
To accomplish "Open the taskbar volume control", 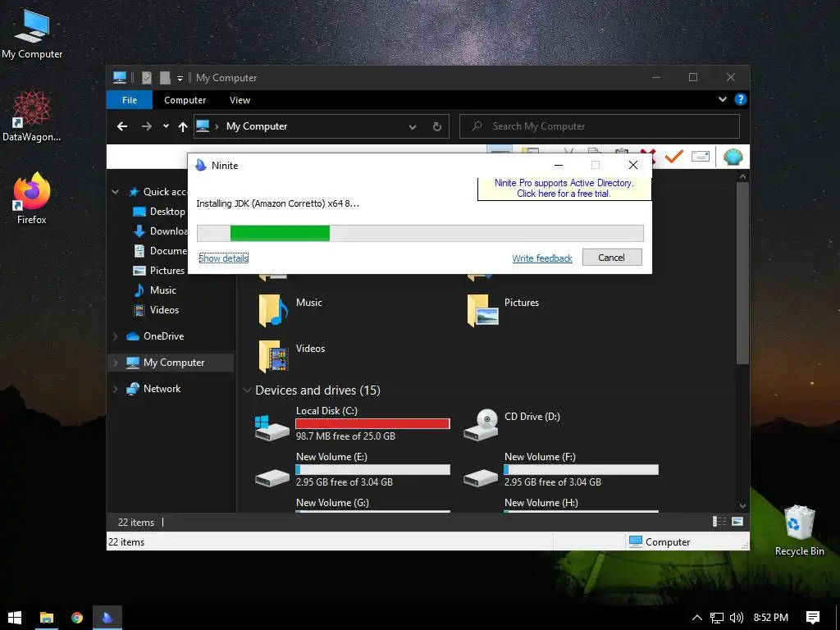I will [737, 618].
